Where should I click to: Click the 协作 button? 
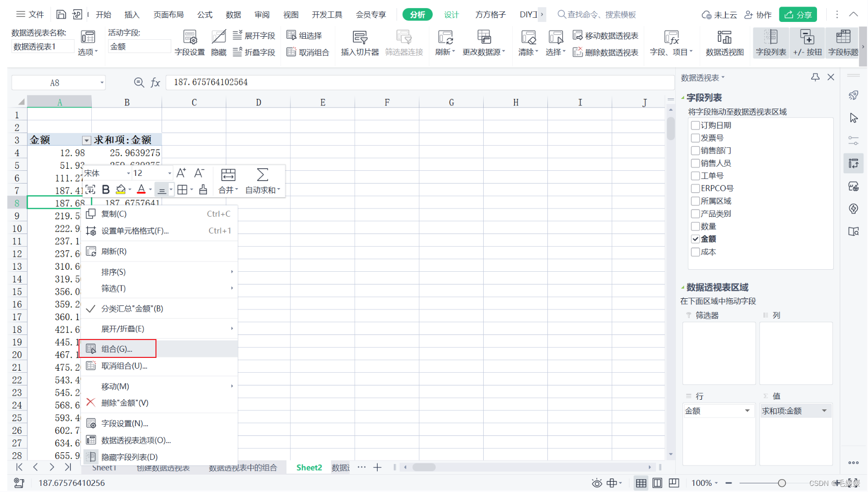[758, 15]
